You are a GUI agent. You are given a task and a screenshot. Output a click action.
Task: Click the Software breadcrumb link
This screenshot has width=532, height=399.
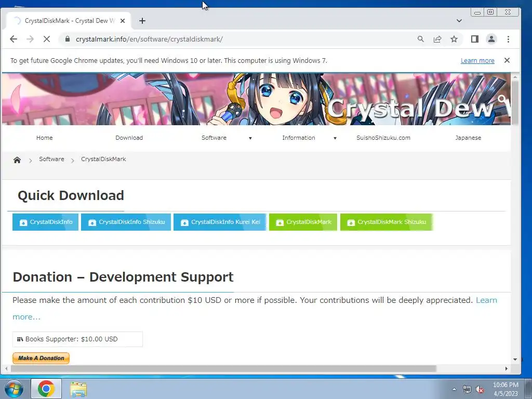(51, 159)
